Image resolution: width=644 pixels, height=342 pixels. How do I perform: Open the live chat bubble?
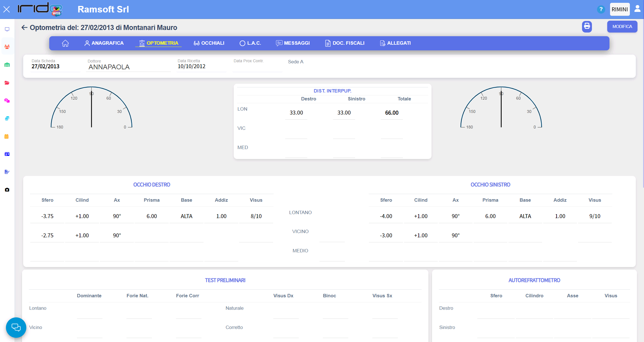16,327
